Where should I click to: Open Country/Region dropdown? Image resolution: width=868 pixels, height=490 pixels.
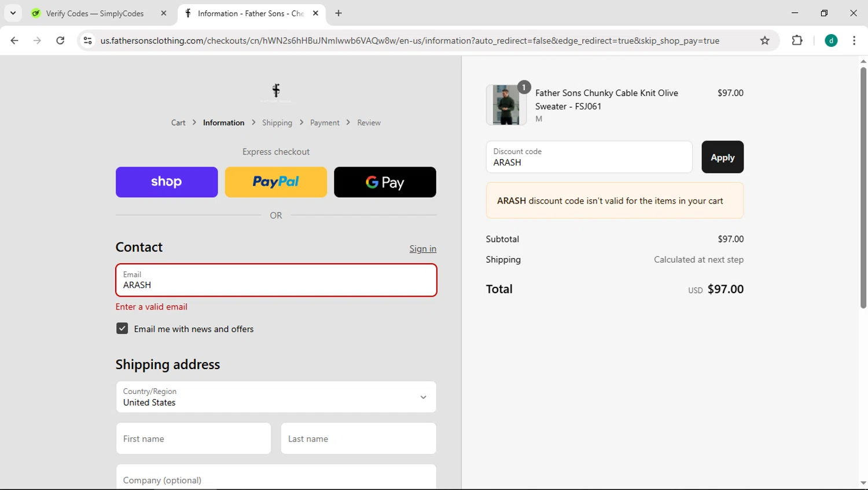[x=276, y=397]
